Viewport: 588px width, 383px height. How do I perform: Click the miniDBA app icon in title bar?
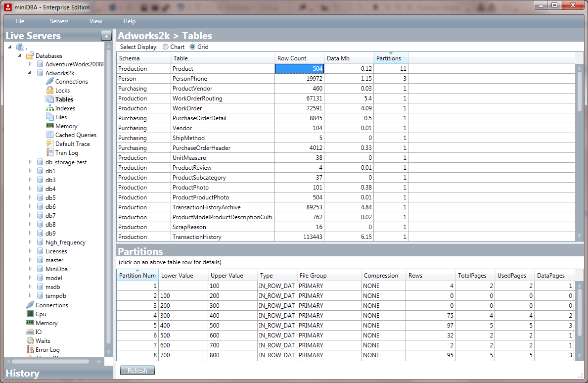point(8,7)
